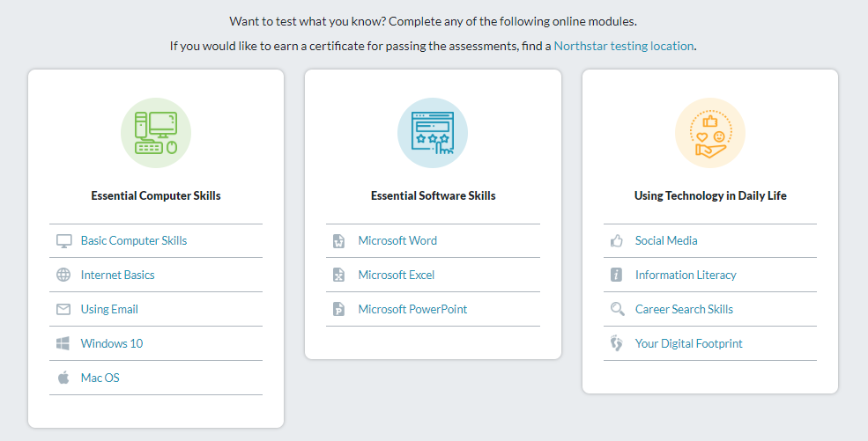Click the orange Using Technology illustration
Image resolution: width=868 pixels, height=441 pixels.
tap(710, 133)
